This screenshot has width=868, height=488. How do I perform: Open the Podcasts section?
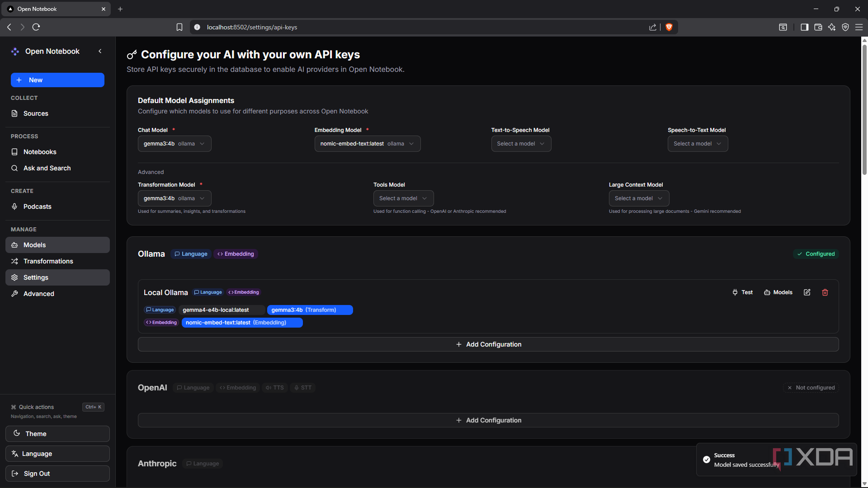point(57,206)
